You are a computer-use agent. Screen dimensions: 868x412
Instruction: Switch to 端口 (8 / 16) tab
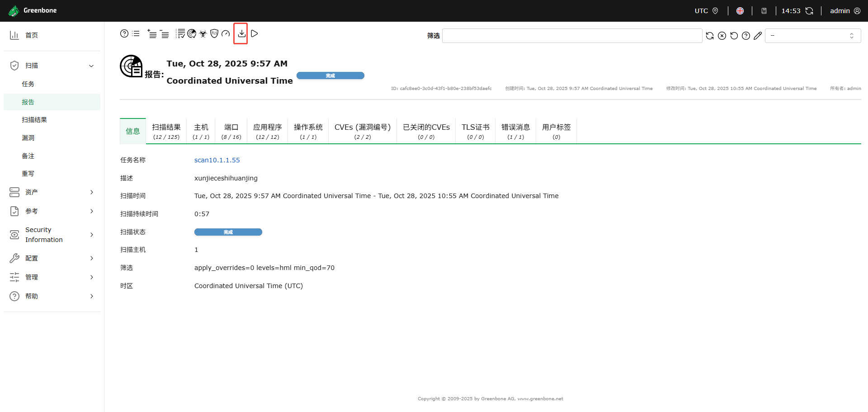point(231,131)
